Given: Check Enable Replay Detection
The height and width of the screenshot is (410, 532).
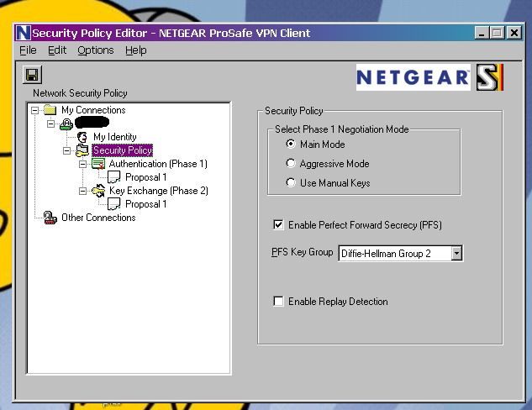Looking at the screenshot, I should [x=278, y=301].
